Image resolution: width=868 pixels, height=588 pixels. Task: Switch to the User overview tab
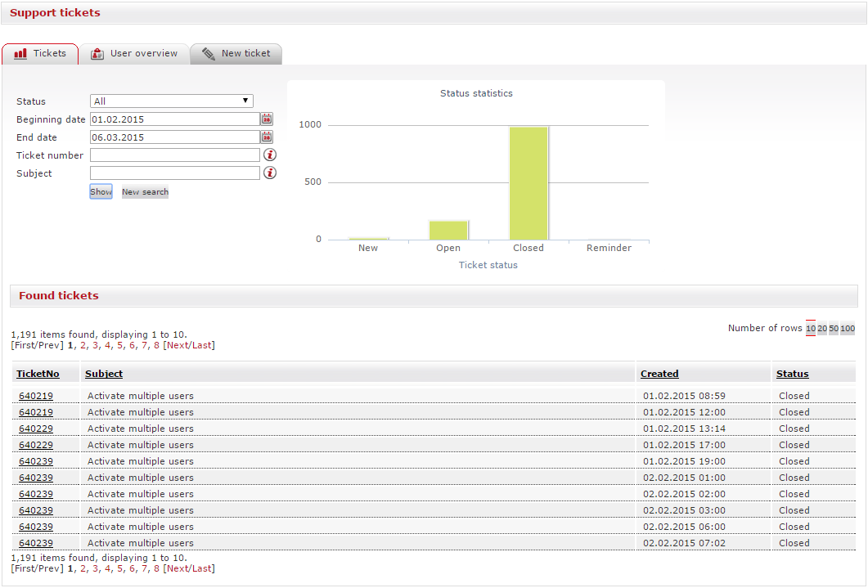pos(143,54)
